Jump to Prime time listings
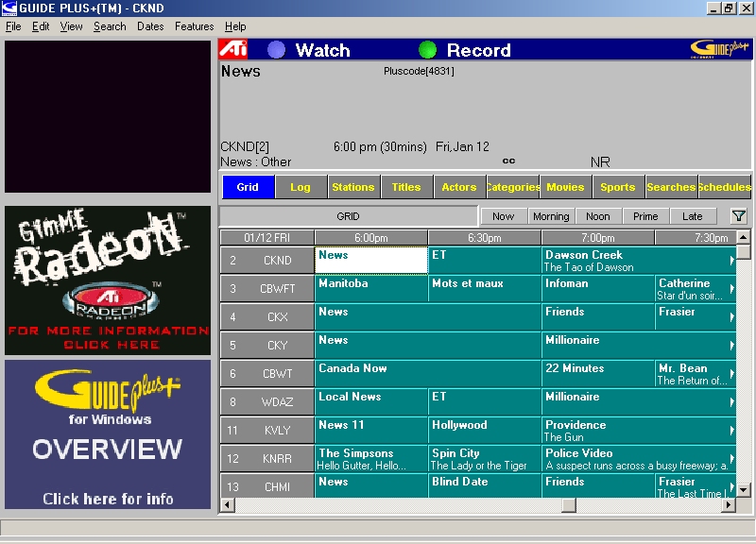756x544 pixels. pos(645,216)
